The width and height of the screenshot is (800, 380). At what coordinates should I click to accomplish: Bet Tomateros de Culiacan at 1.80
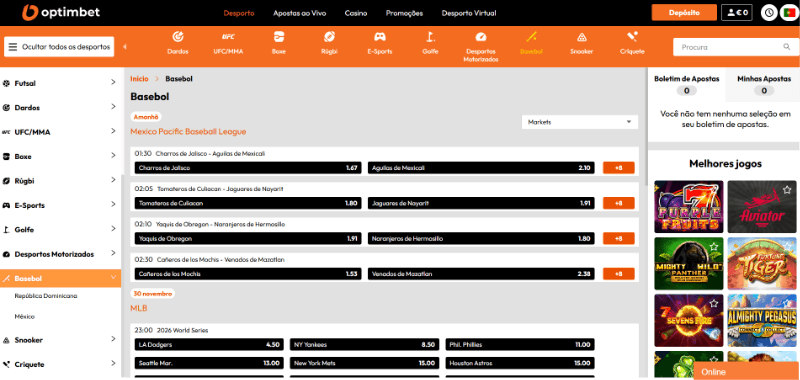click(x=248, y=203)
